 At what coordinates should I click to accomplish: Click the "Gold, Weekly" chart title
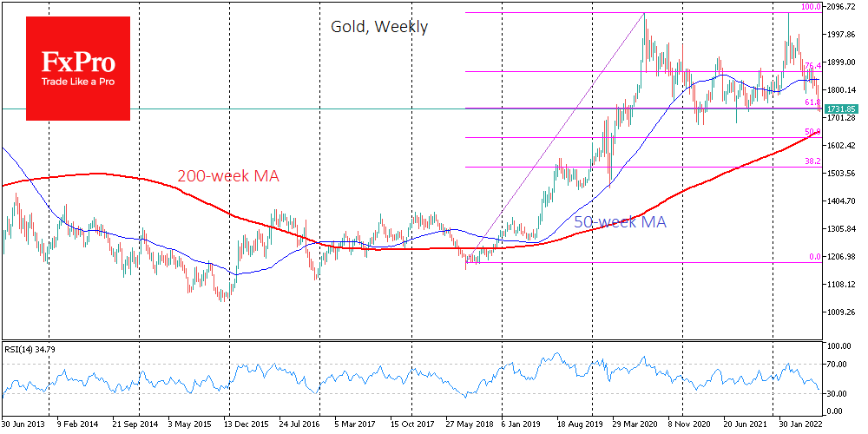379,27
